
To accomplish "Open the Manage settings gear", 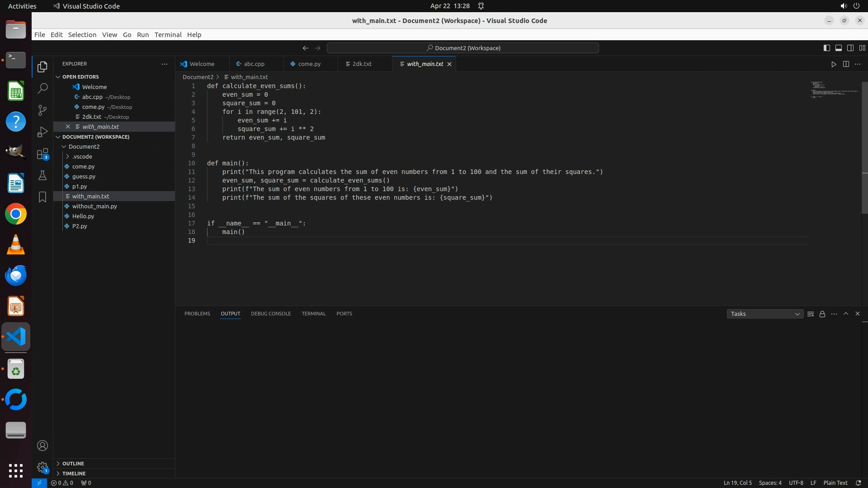I will point(42,467).
